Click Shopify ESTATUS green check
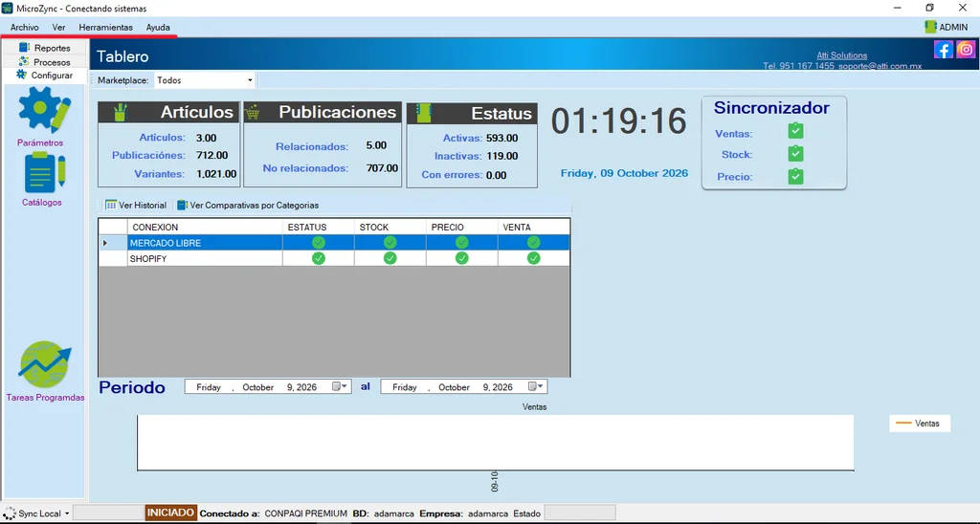980x524 pixels. click(x=319, y=258)
